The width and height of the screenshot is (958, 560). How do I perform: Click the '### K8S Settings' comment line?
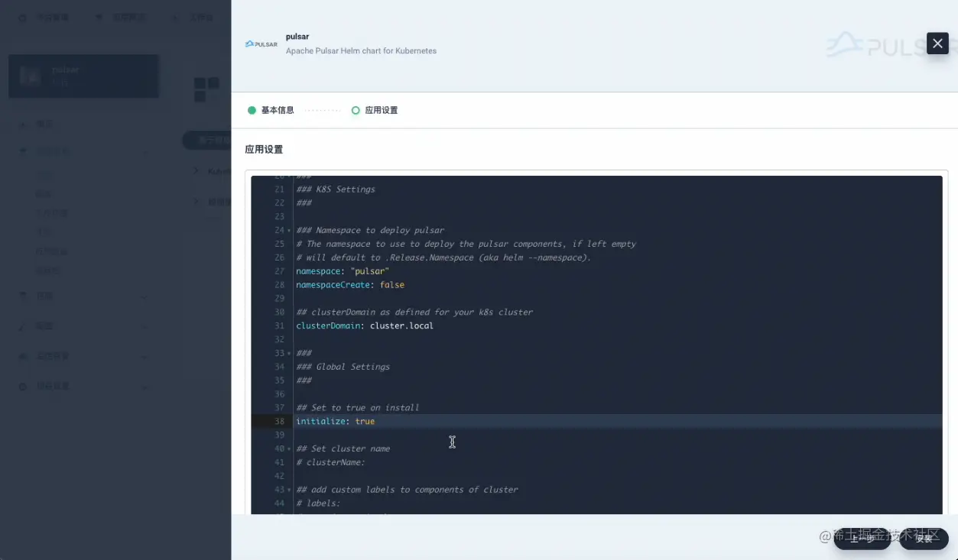click(x=336, y=189)
